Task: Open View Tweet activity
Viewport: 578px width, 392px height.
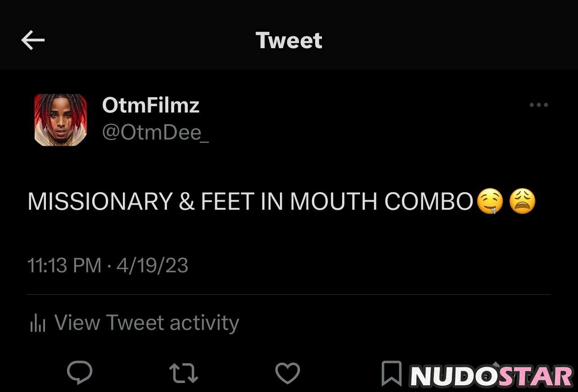Action: (146, 323)
